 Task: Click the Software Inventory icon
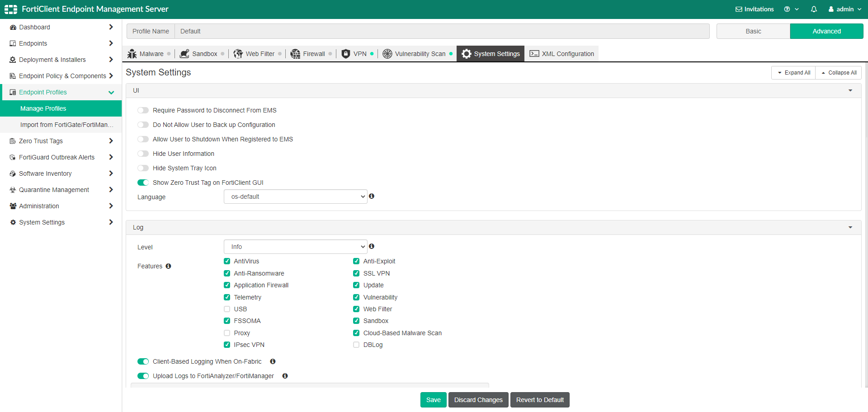tap(13, 173)
